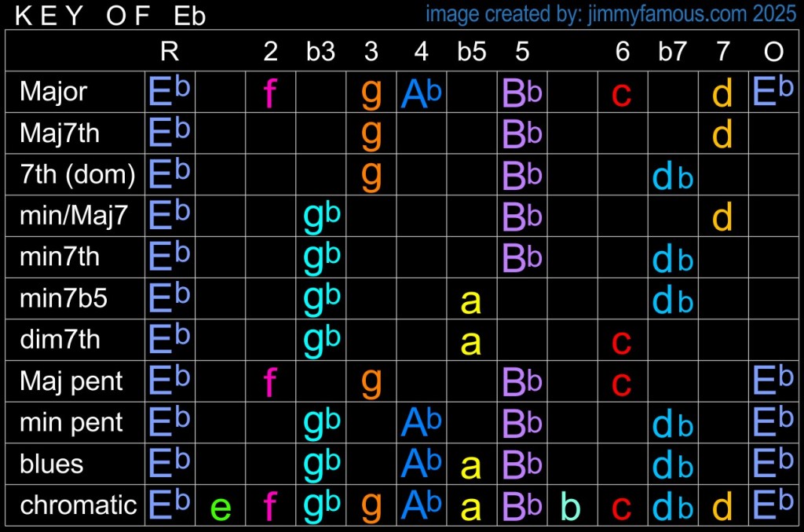Select the pale b note in chromatic row

tap(572, 506)
